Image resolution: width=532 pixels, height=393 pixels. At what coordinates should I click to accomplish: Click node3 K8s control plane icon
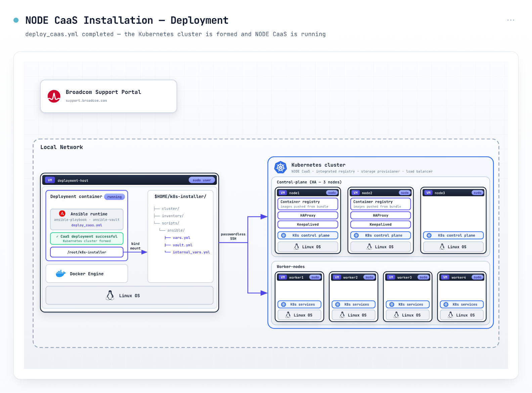tap(429, 235)
